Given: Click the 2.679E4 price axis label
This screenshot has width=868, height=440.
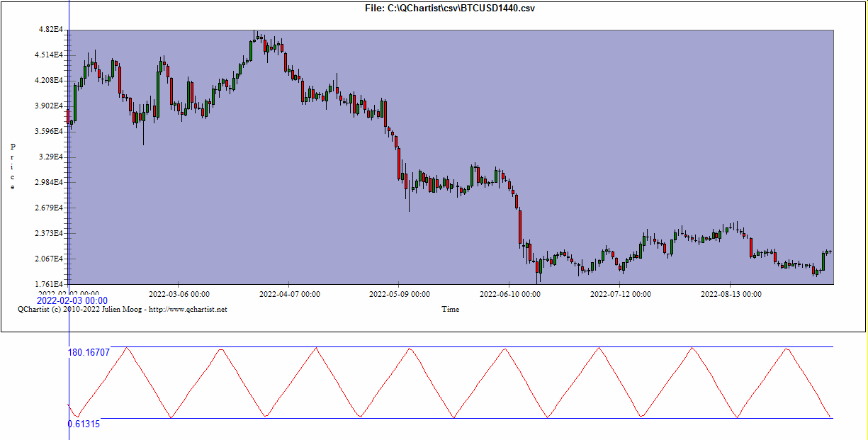Looking at the screenshot, I should [50, 208].
